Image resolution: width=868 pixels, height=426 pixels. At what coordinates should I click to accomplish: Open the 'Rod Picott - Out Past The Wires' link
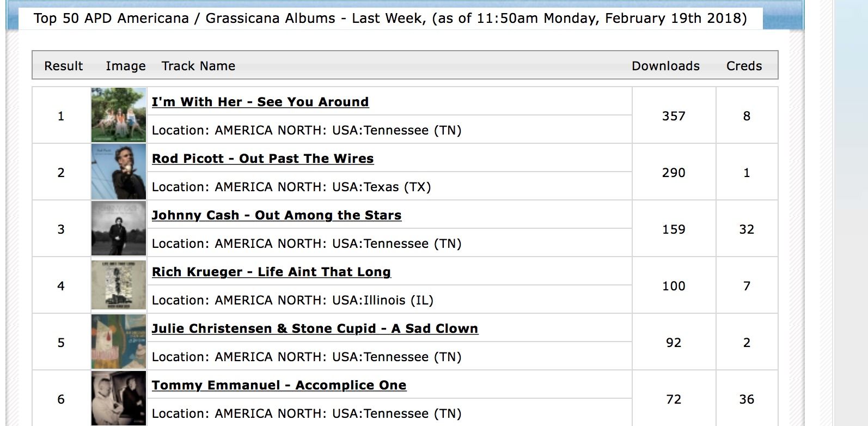(262, 159)
